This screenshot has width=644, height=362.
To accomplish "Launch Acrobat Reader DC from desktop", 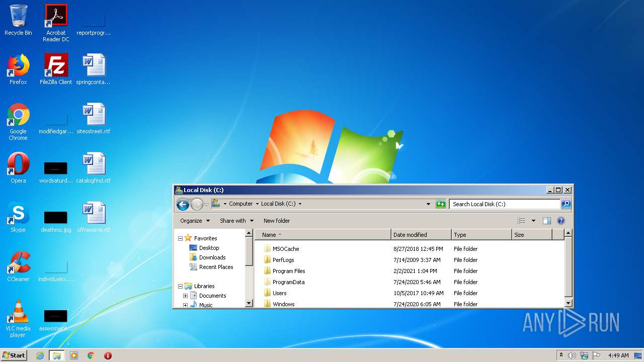I will pos(56,23).
